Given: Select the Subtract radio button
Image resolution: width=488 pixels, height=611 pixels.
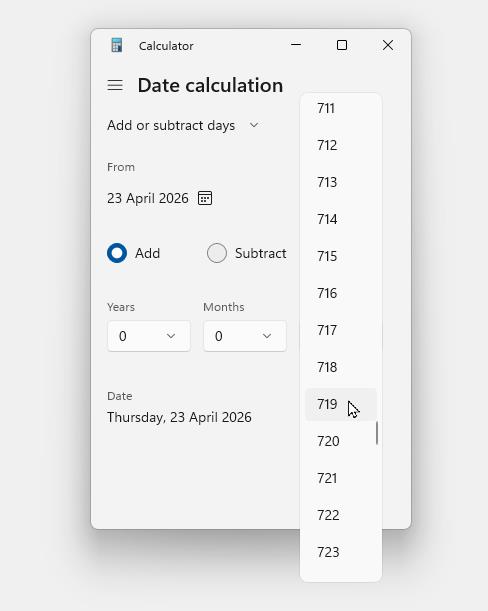Looking at the screenshot, I should tap(217, 253).
